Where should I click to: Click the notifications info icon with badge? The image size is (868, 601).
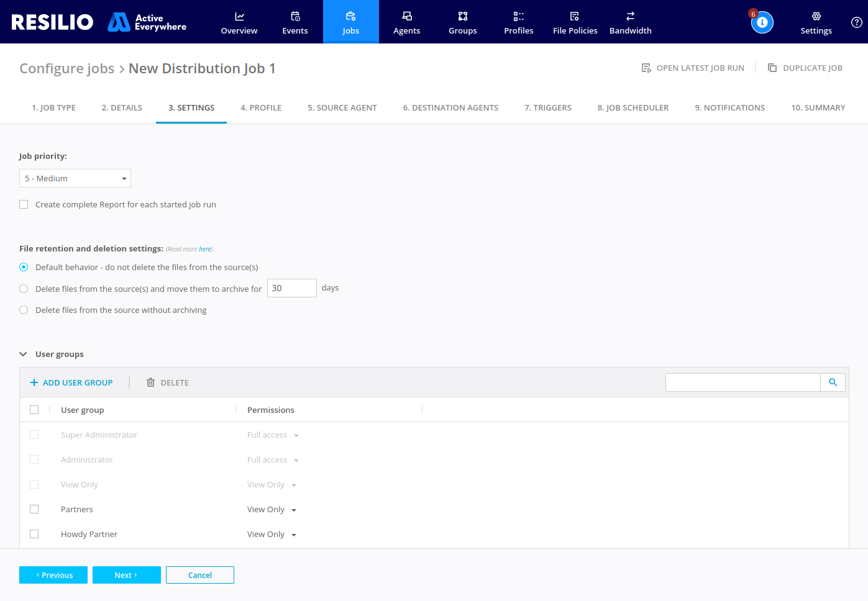point(762,22)
